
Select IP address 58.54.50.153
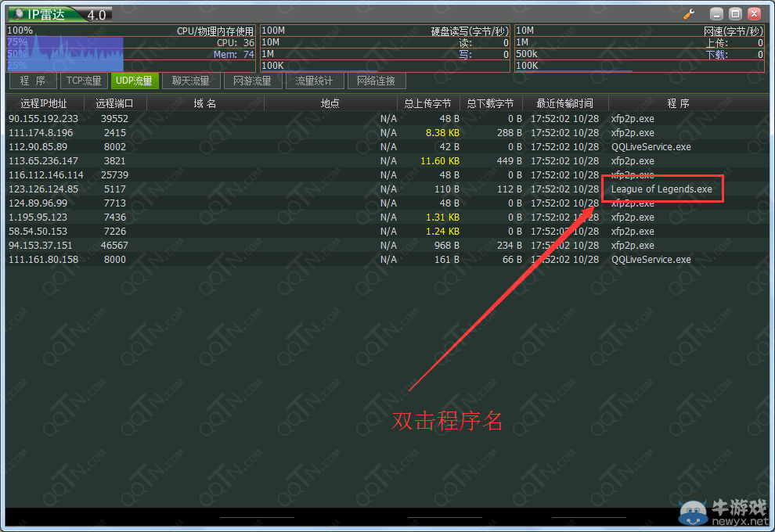click(38, 231)
